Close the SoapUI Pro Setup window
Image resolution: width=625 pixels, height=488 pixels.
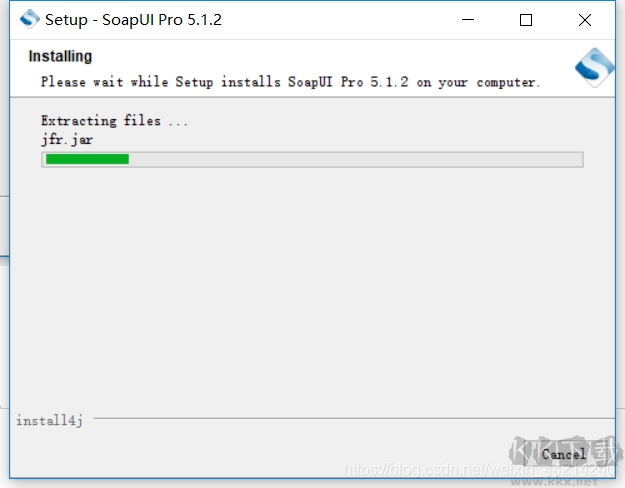[585, 20]
